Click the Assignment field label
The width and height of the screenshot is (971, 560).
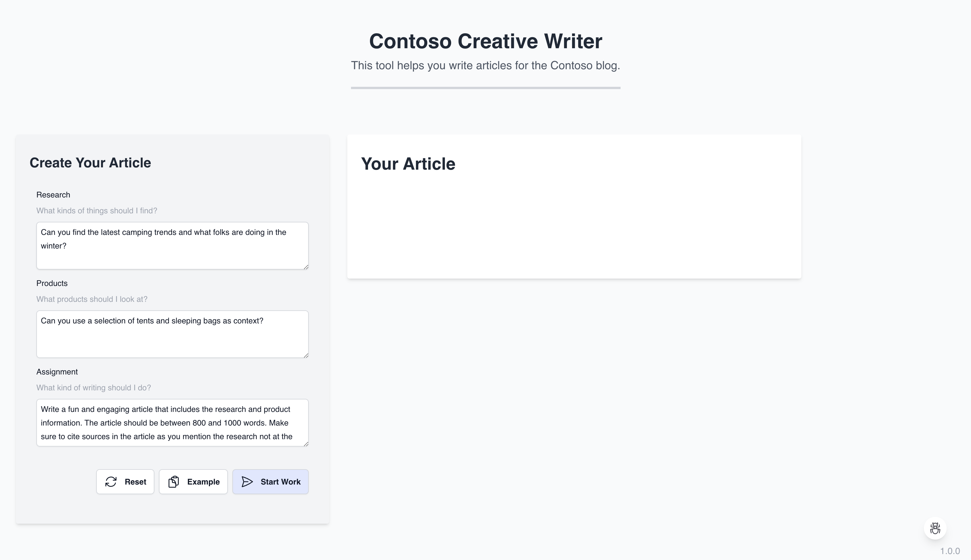click(x=57, y=372)
